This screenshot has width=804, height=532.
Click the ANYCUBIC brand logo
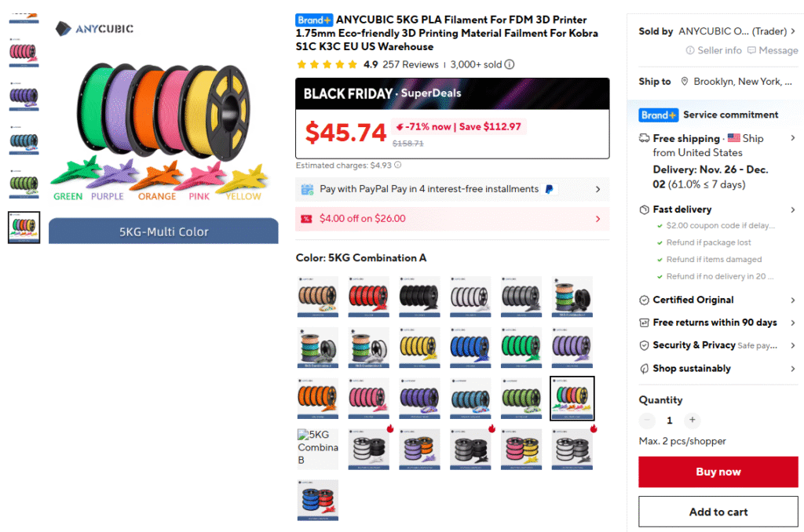94,29
